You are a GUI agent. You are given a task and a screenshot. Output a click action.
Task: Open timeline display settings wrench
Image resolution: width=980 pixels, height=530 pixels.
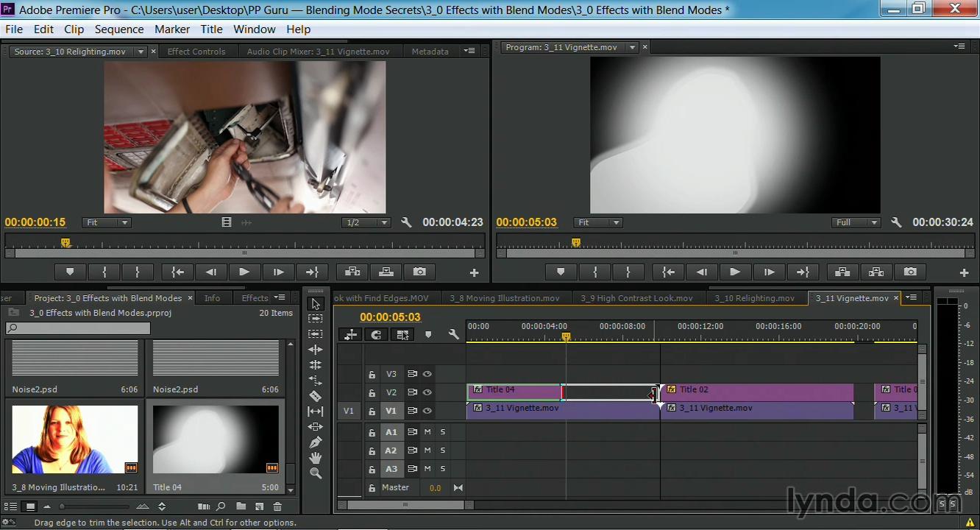(x=453, y=335)
